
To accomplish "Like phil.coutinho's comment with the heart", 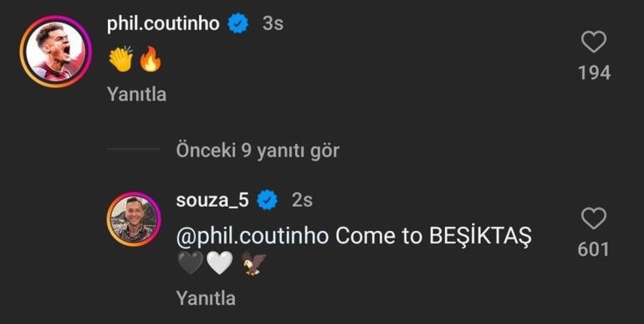I will 594,42.
